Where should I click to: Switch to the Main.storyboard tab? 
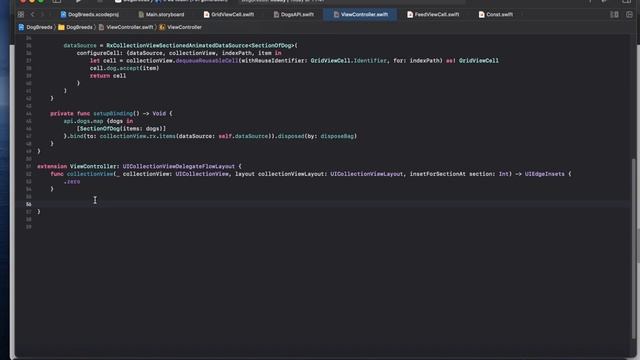[161, 14]
